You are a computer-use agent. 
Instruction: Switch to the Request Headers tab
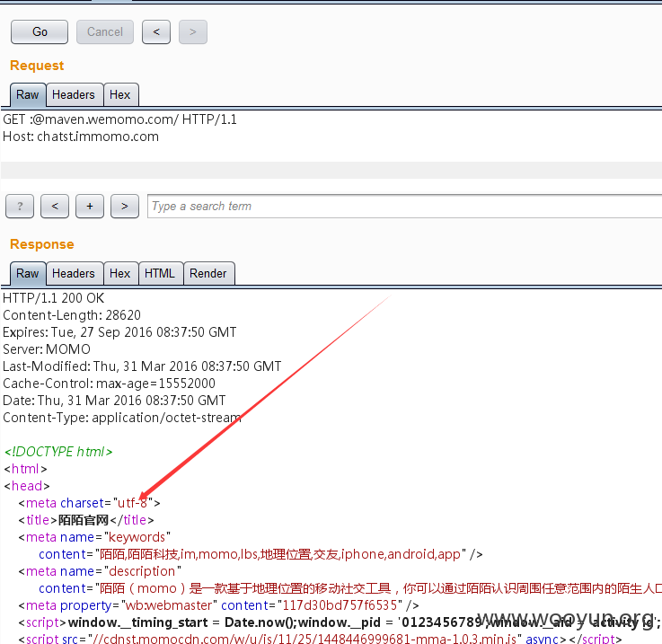coord(74,94)
